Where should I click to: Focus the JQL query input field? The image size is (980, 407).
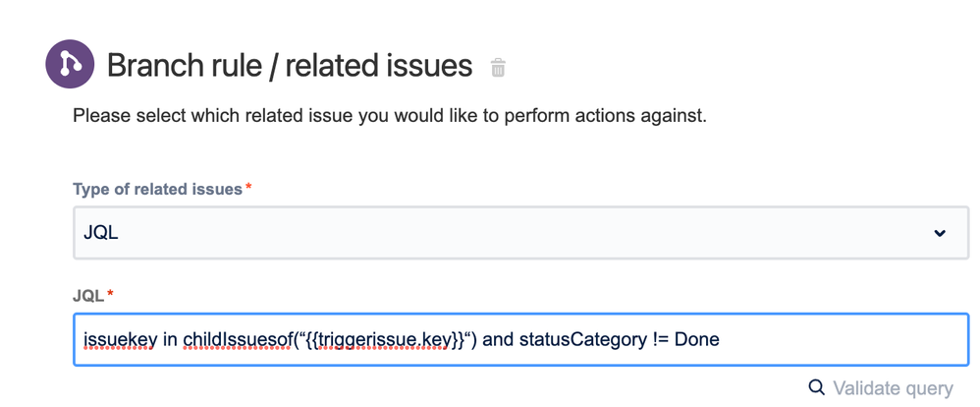[x=520, y=339]
